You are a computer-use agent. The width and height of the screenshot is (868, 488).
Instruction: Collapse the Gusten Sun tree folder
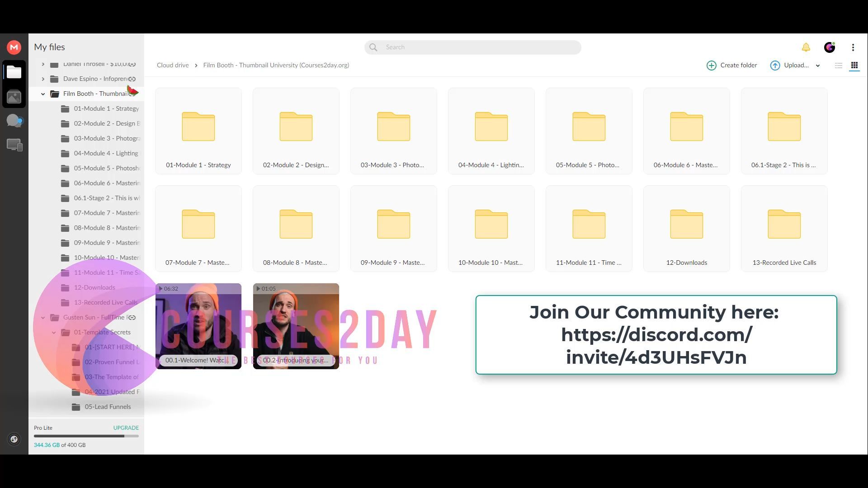[43, 318]
